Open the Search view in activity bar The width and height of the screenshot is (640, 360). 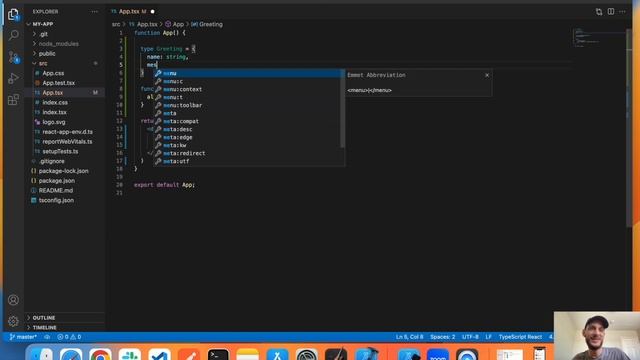(x=13, y=35)
